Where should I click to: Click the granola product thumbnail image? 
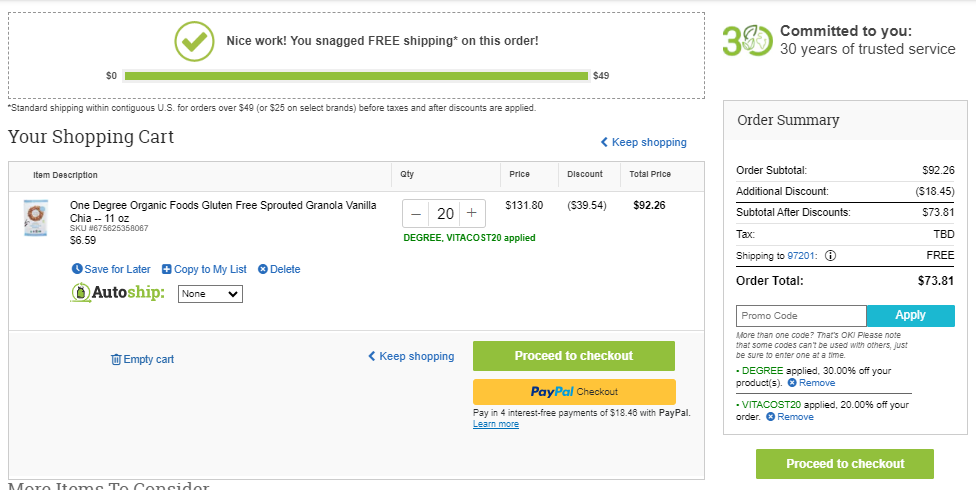(35, 218)
